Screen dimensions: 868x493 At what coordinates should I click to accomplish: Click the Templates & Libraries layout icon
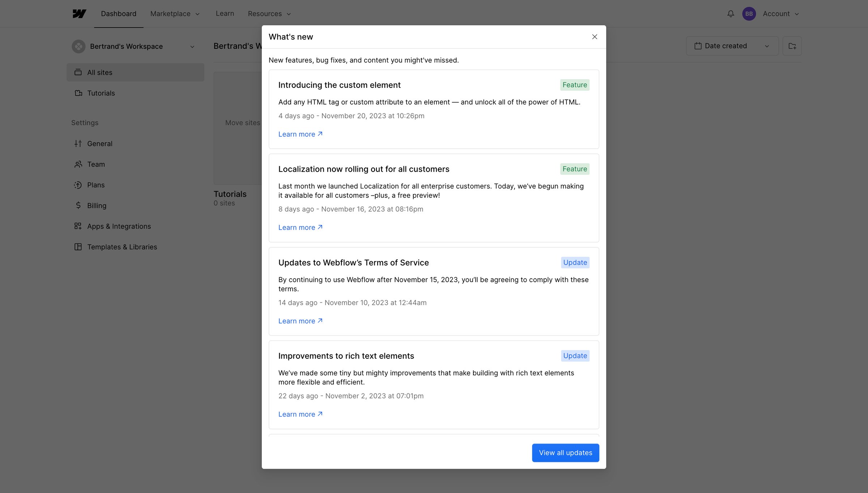tap(78, 247)
